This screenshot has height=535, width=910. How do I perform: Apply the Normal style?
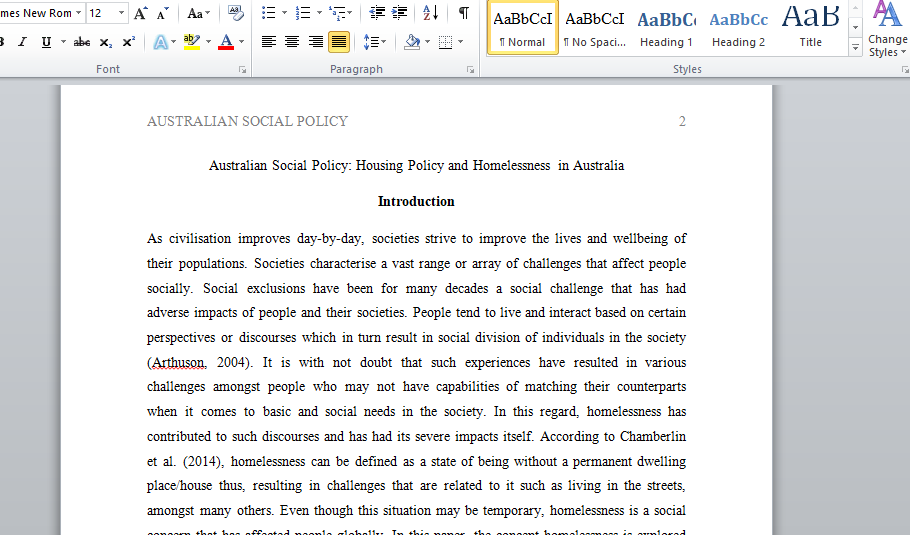click(523, 27)
